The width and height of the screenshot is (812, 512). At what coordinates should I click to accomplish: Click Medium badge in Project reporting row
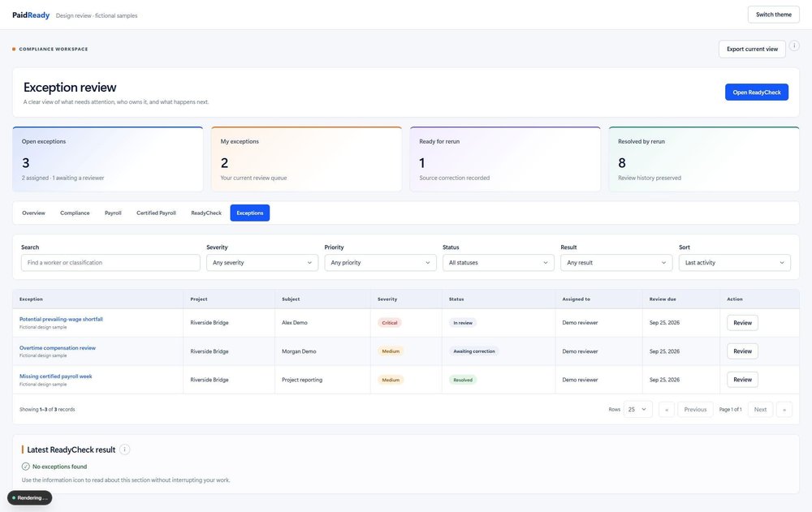[391, 380]
